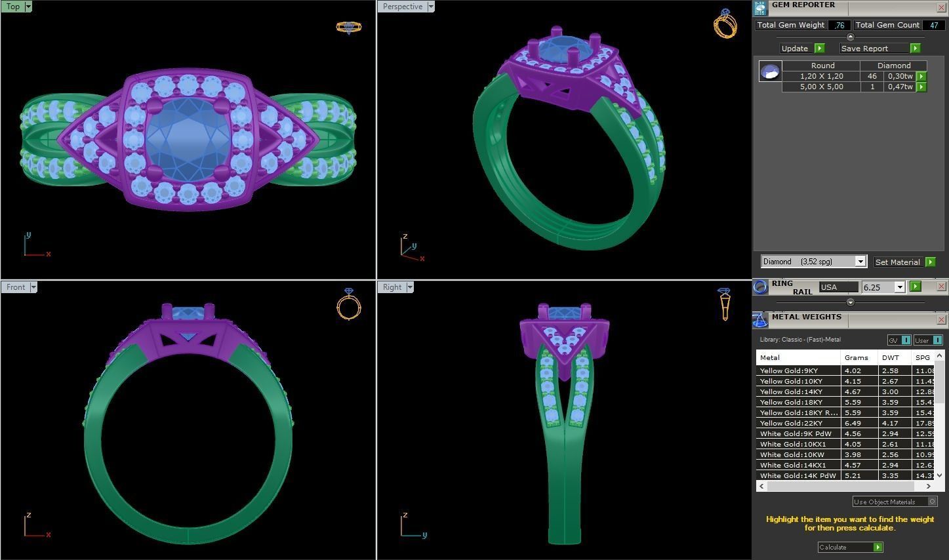This screenshot has width=949, height=560.
Task: Click the Set Material button
Action: coord(899,262)
